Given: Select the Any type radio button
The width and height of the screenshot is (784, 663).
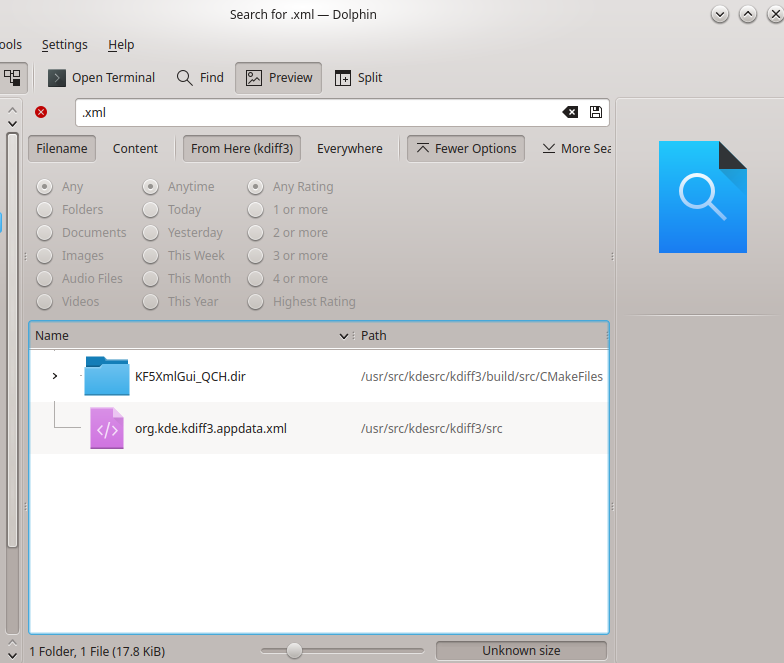Looking at the screenshot, I should [x=44, y=186].
